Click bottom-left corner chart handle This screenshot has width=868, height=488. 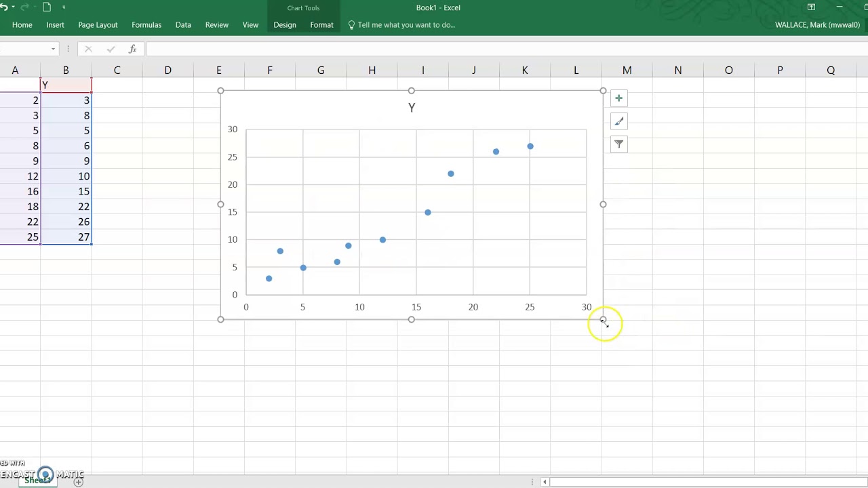(220, 319)
